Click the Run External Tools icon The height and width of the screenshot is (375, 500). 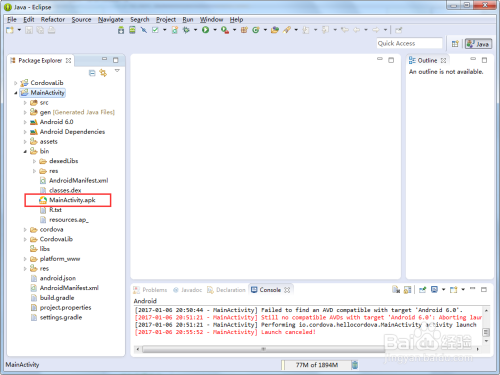point(225,30)
